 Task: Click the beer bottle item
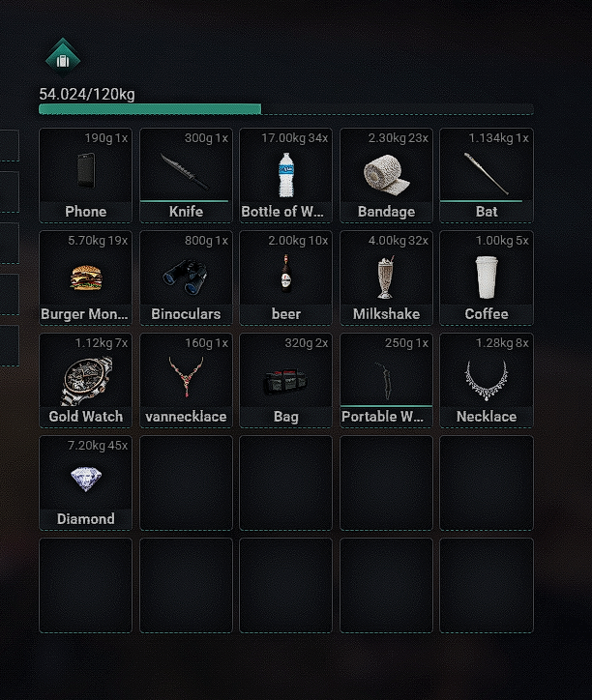point(286,277)
